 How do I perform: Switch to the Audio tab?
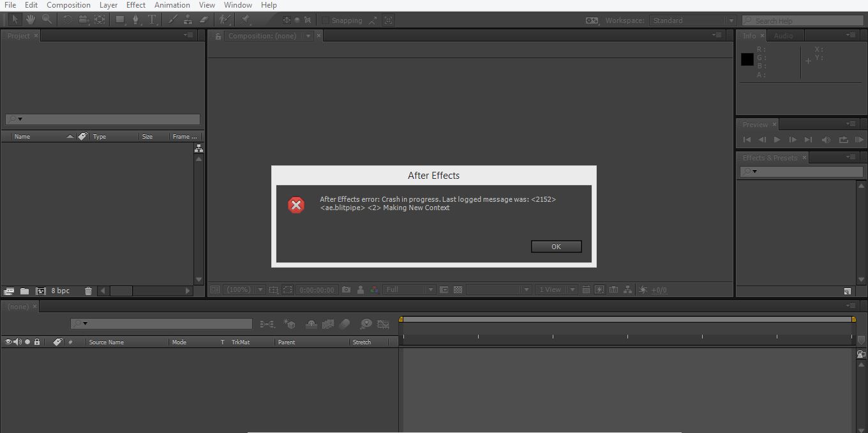pyautogui.click(x=783, y=36)
